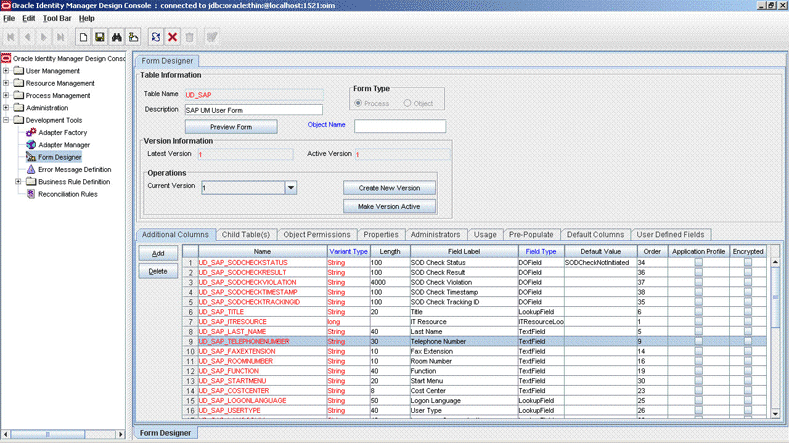This screenshot has width=789, height=443.
Task: Select Form Designer tree node
Action: [x=59, y=157]
